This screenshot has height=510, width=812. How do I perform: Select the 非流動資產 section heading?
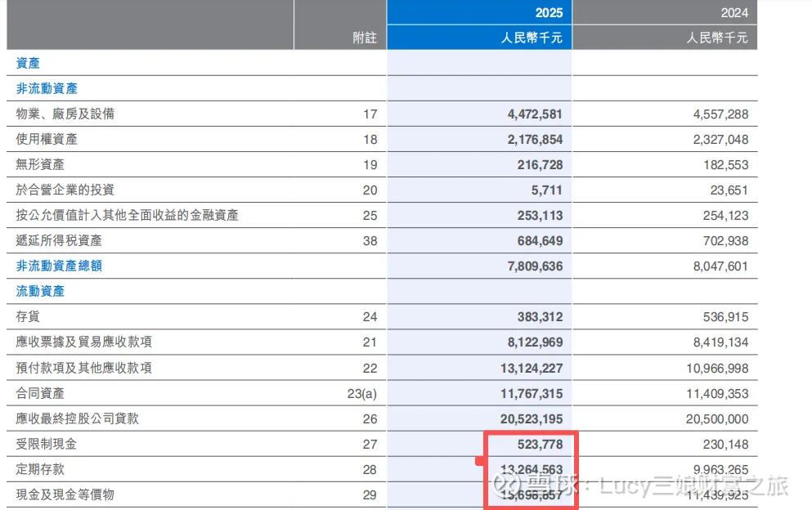(47, 88)
